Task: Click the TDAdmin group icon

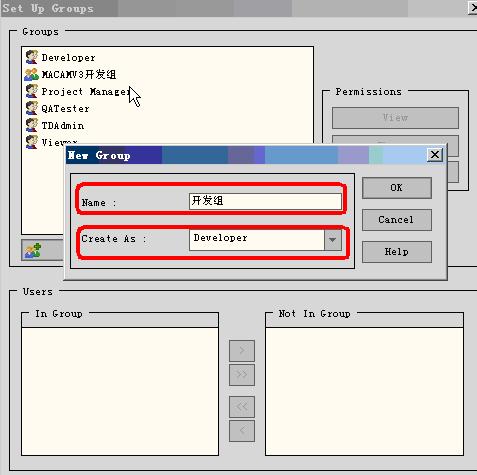Action: 32,125
